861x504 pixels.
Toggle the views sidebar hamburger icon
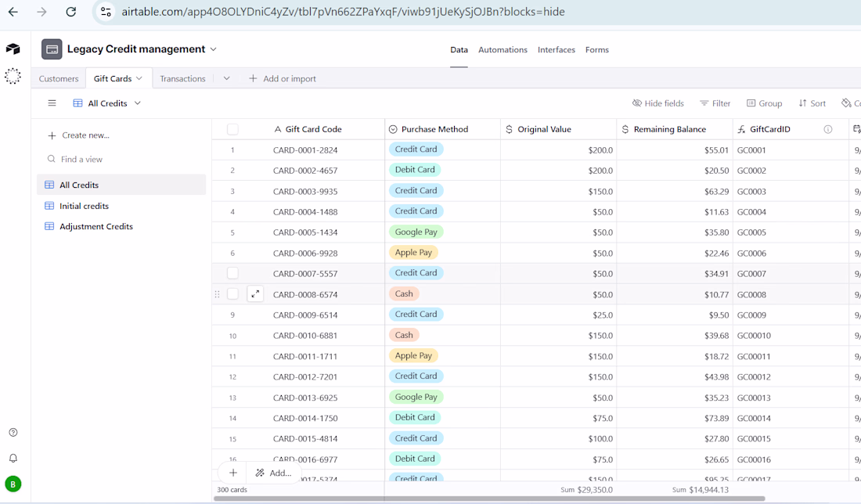pyautogui.click(x=52, y=103)
